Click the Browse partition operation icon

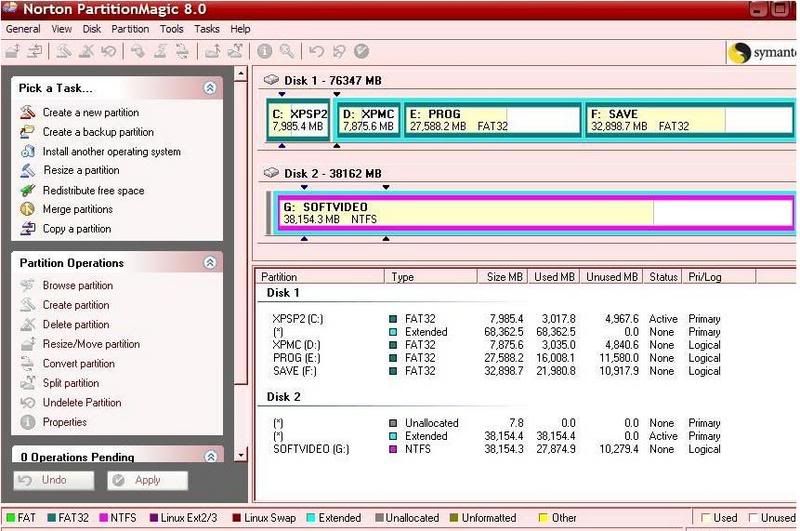click(27, 285)
